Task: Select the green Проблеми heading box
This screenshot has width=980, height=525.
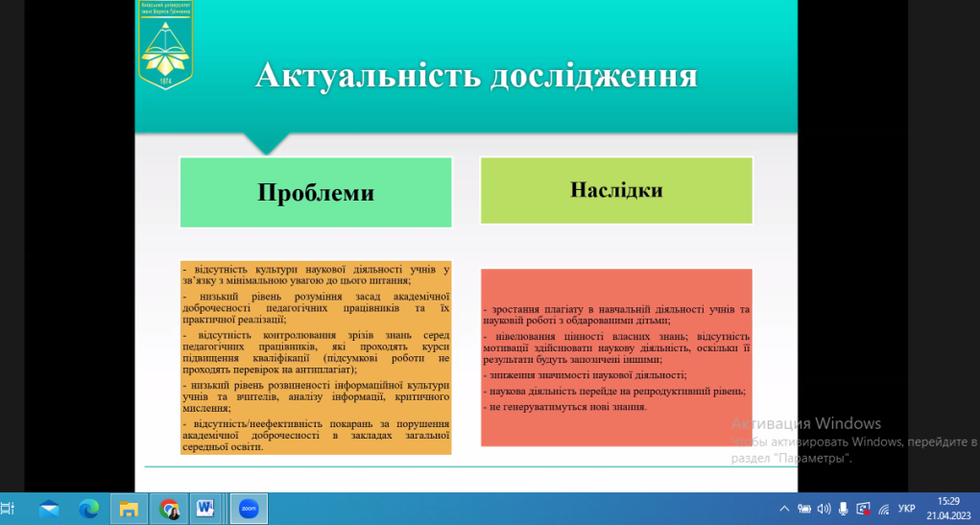Action: (316, 192)
